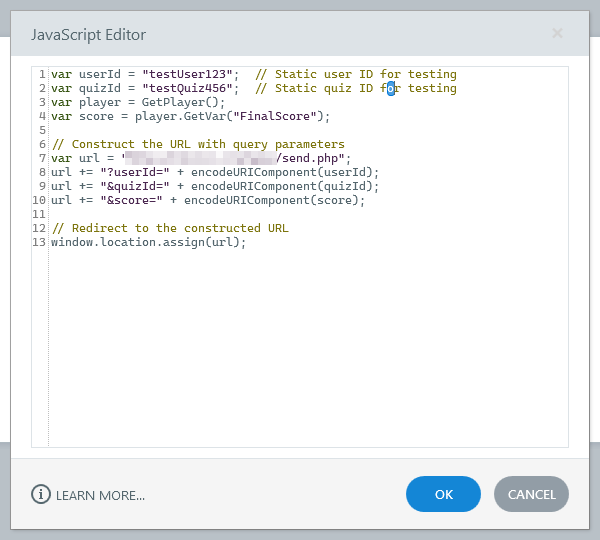600x540 pixels.
Task: Click line number 13 in the gutter
Action: coord(39,242)
